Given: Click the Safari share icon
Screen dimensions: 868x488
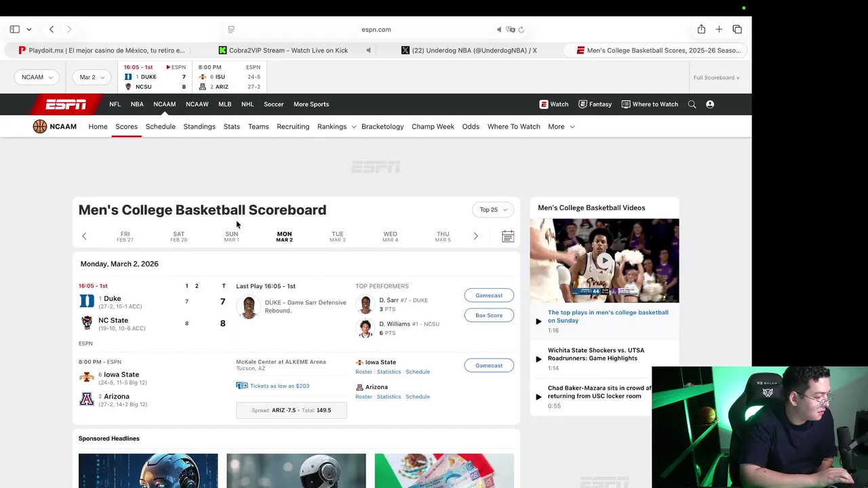Looking at the screenshot, I should click(701, 29).
